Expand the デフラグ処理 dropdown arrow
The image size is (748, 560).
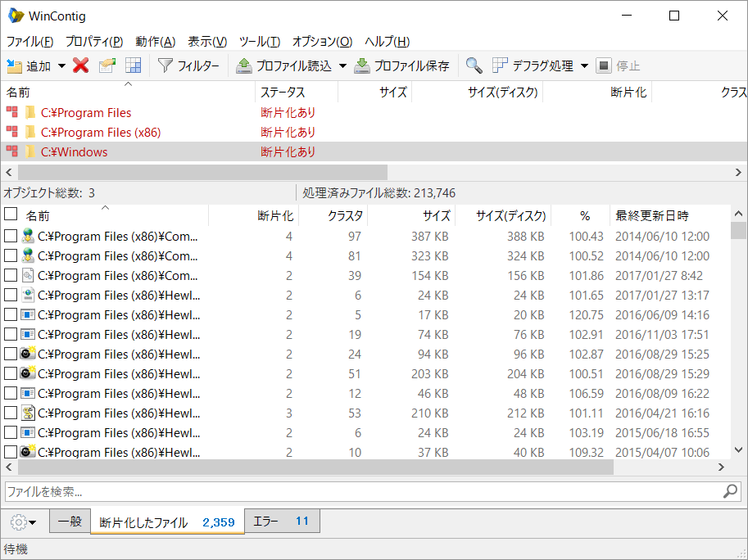pyautogui.click(x=584, y=65)
